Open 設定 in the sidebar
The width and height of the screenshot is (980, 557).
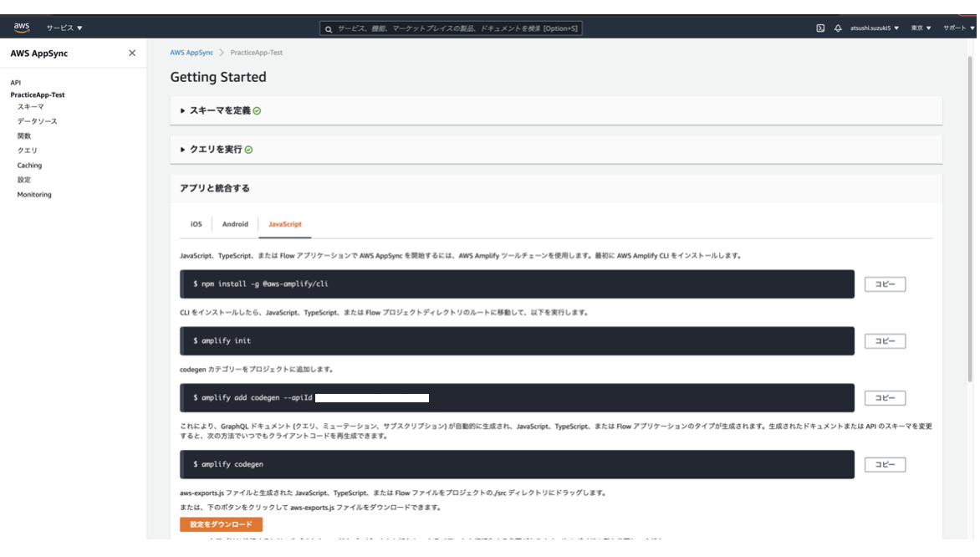coord(23,180)
